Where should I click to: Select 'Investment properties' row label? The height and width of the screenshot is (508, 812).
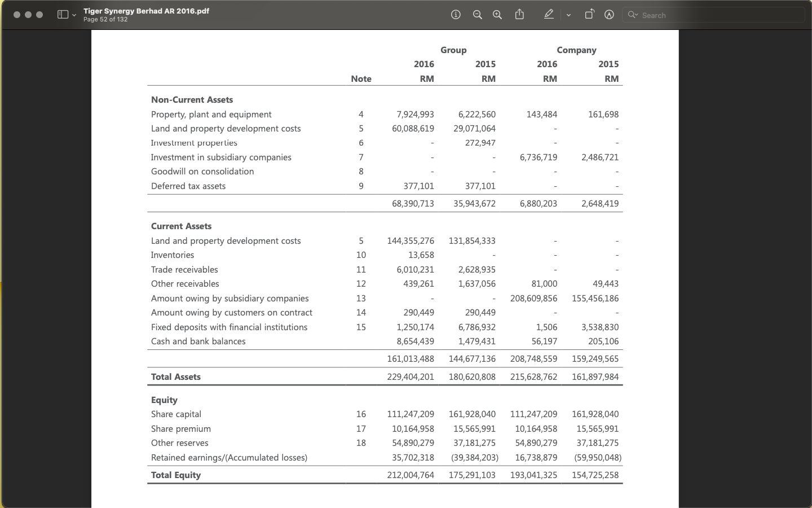(194, 143)
